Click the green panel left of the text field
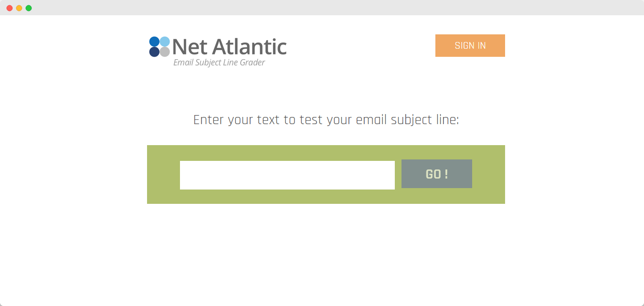This screenshot has width=644, height=306. (163, 175)
